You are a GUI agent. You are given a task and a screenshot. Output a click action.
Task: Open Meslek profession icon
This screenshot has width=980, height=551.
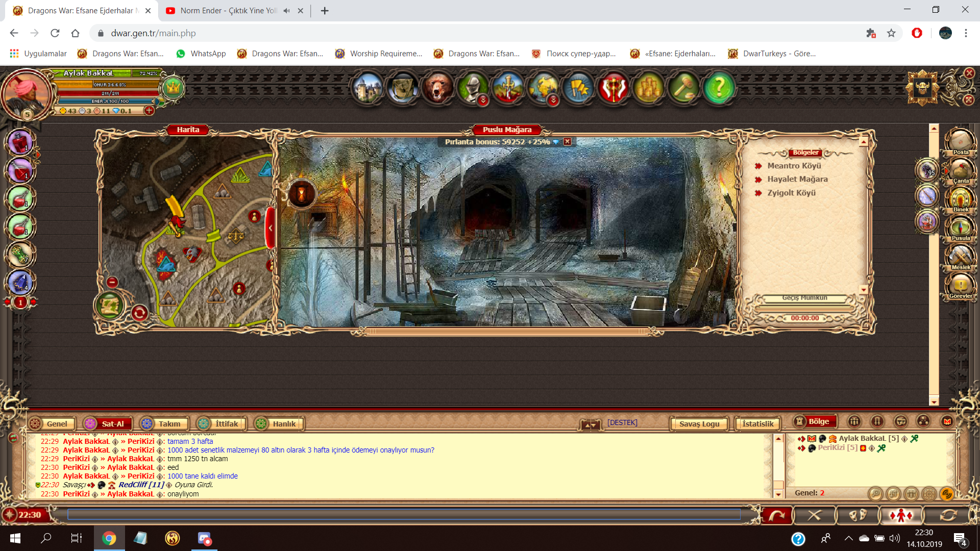pyautogui.click(x=960, y=257)
